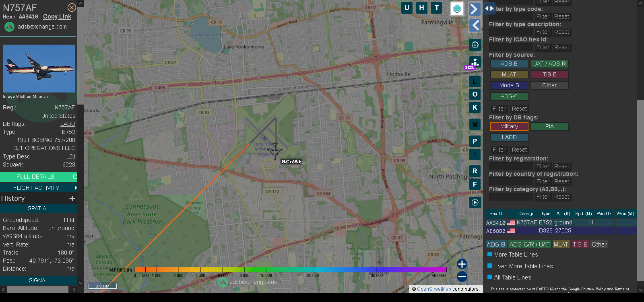Image resolution: width=644 pixels, height=302 pixels.
Task: Click the adsbexchange logo icon in the info panel
Action: pos(9,27)
